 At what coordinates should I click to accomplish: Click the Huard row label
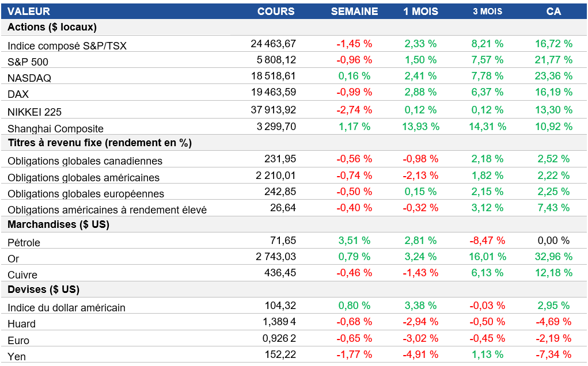tap(22, 324)
